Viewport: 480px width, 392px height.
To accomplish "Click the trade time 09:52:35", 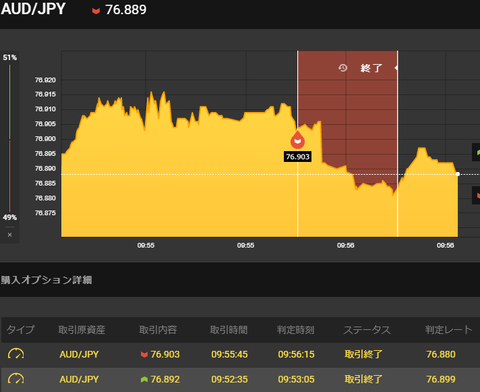I will [229, 379].
